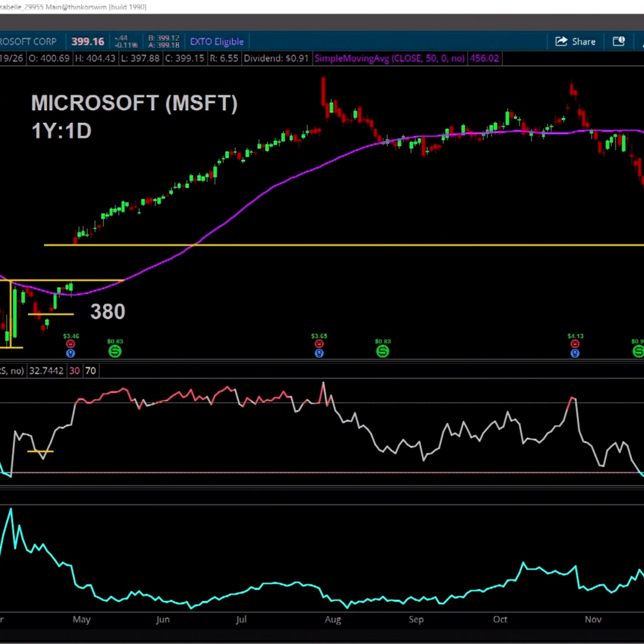The width and height of the screenshot is (644, 644).
Task: Click the -0.11% net change value
Action: pos(126,45)
